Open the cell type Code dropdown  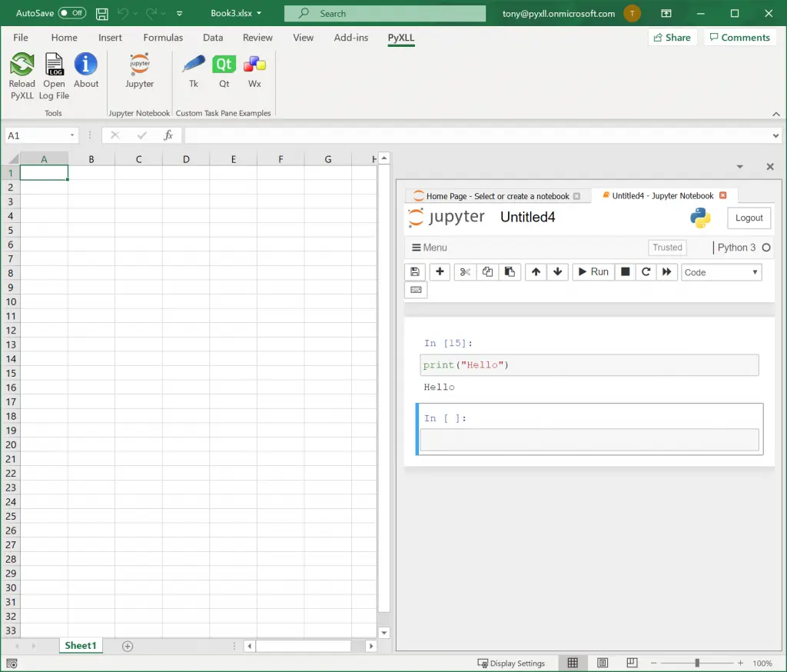[x=721, y=272]
